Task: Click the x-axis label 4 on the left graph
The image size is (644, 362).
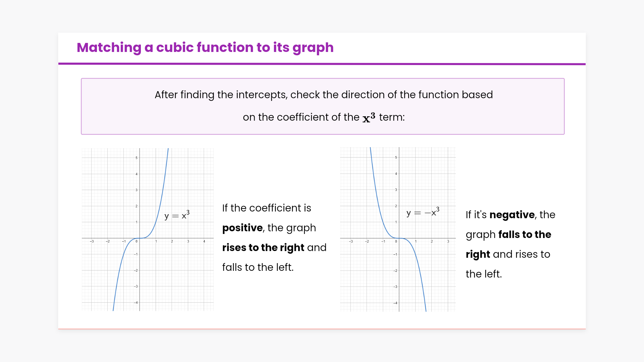Action: click(x=204, y=241)
